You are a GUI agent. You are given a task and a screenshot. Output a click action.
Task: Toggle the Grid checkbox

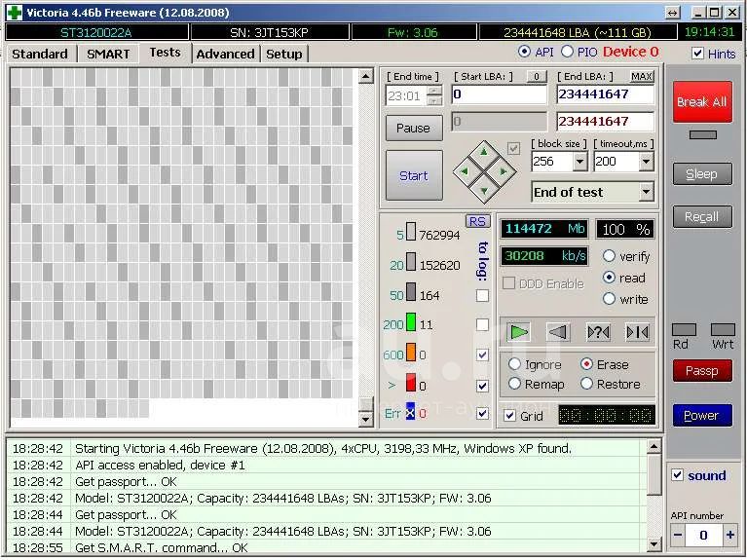pyautogui.click(x=509, y=415)
